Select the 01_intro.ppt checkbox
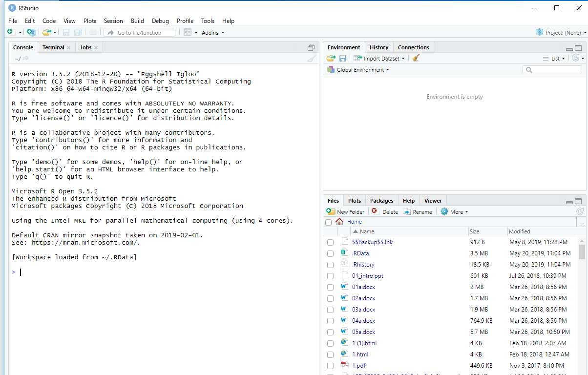The height and width of the screenshot is (375, 588). pos(331,276)
